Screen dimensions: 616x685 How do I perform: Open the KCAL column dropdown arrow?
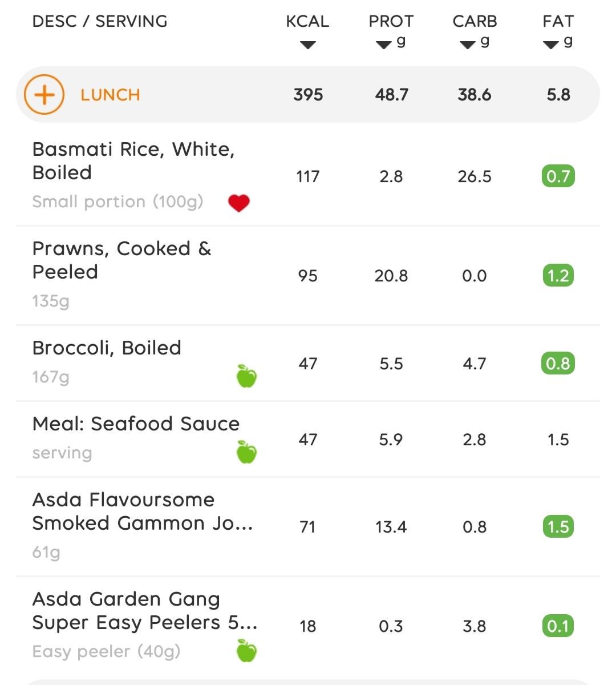[x=307, y=45]
